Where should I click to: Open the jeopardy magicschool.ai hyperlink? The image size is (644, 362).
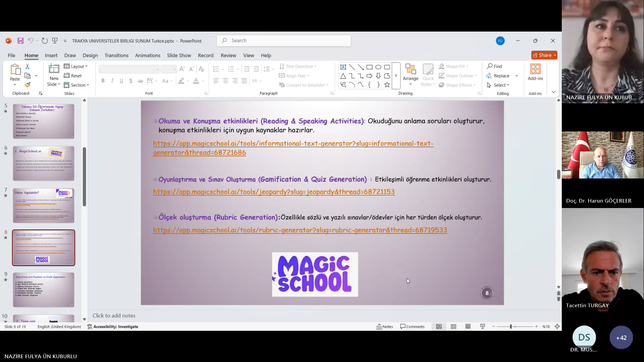pos(274,192)
